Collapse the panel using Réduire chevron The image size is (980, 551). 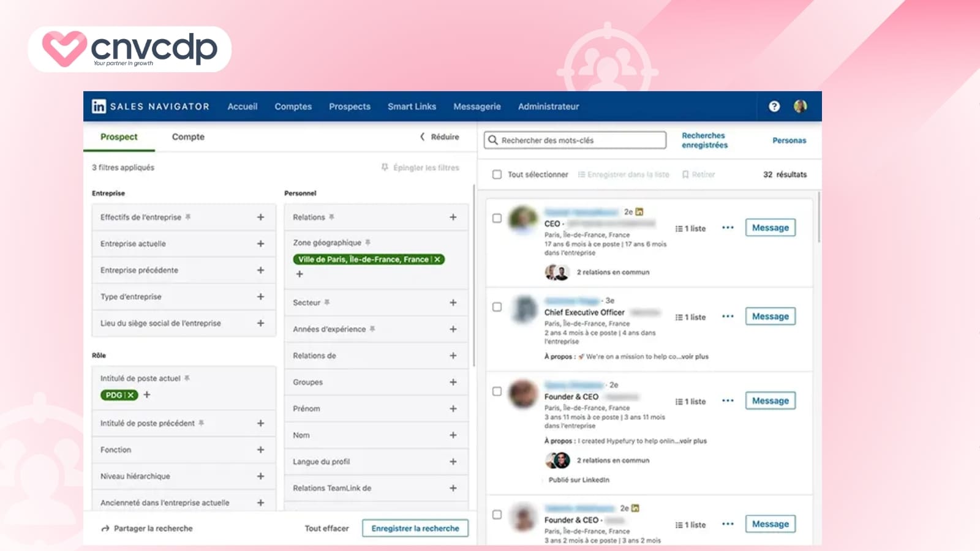[x=423, y=137]
